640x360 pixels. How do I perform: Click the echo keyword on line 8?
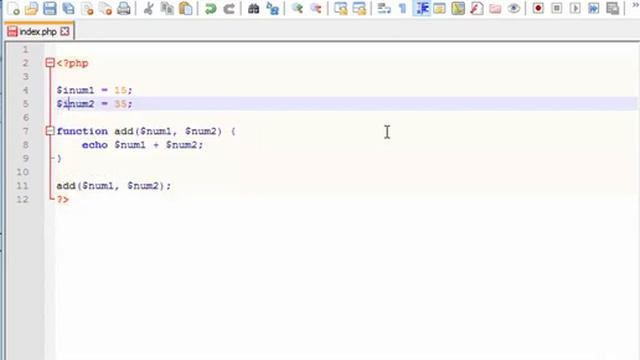coord(95,145)
